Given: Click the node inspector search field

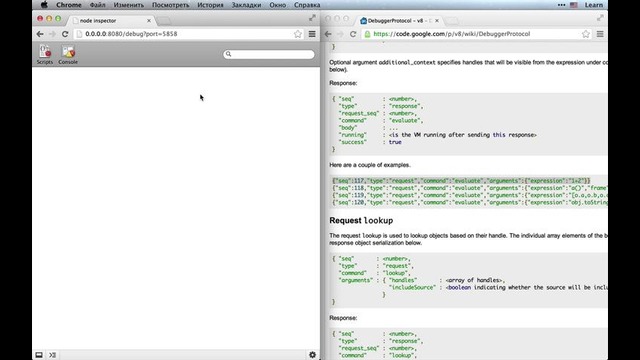Looking at the screenshot, I should (x=269, y=54).
